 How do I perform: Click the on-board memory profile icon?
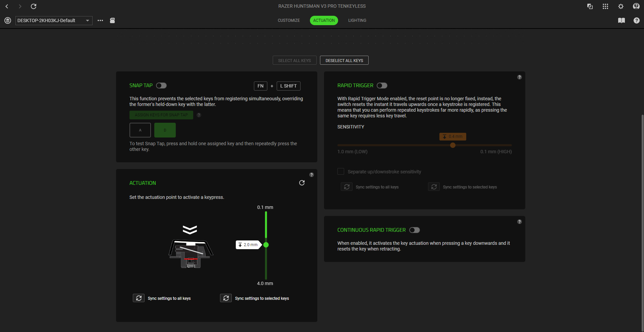coord(112,20)
